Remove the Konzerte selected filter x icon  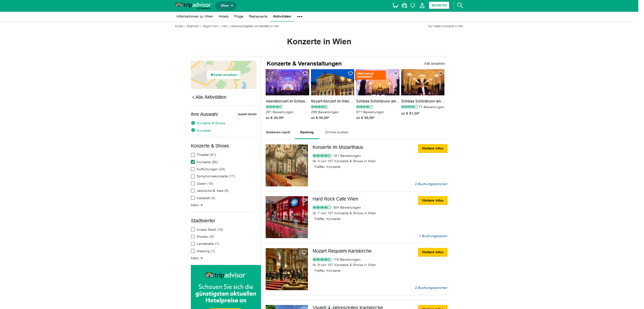click(193, 130)
